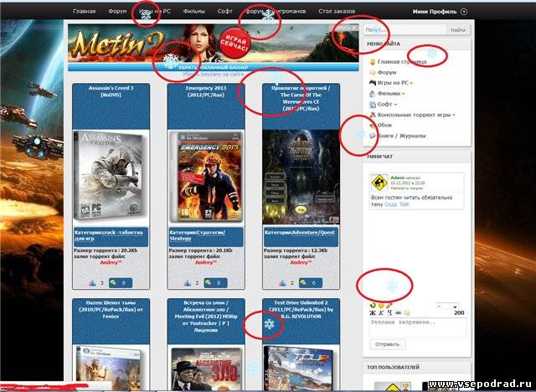Open Игры на PC in the top navigation
The width and height of the screenshot is (536, 392).
tap(155, 11)
